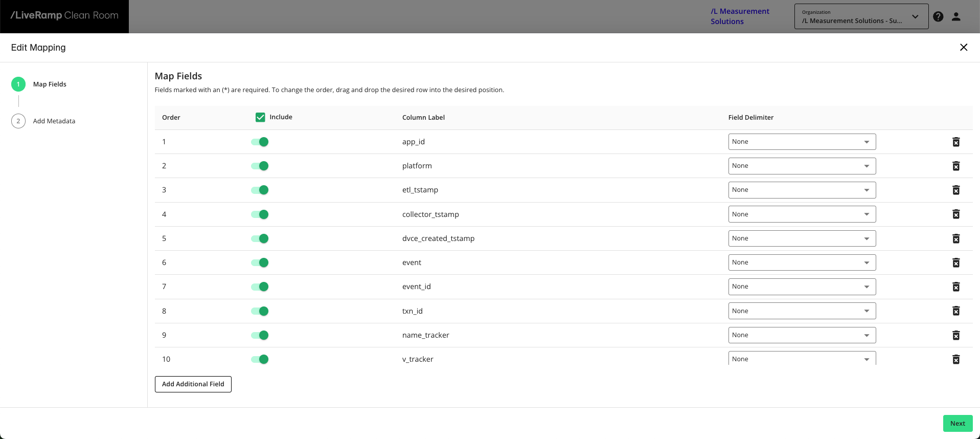
Task: Open the user account profile icon
Action: pyautogui.click(x=956, y=16)
